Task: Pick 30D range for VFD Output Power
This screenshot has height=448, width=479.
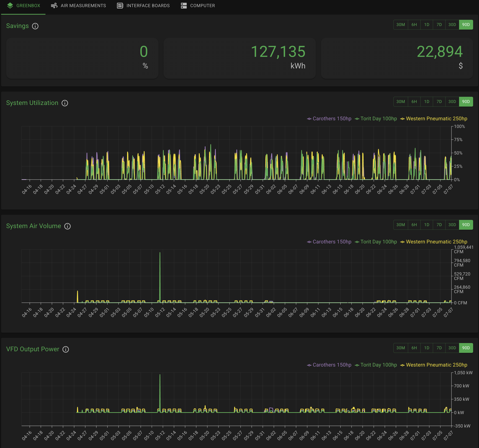Action: click(x=452, y=348)
